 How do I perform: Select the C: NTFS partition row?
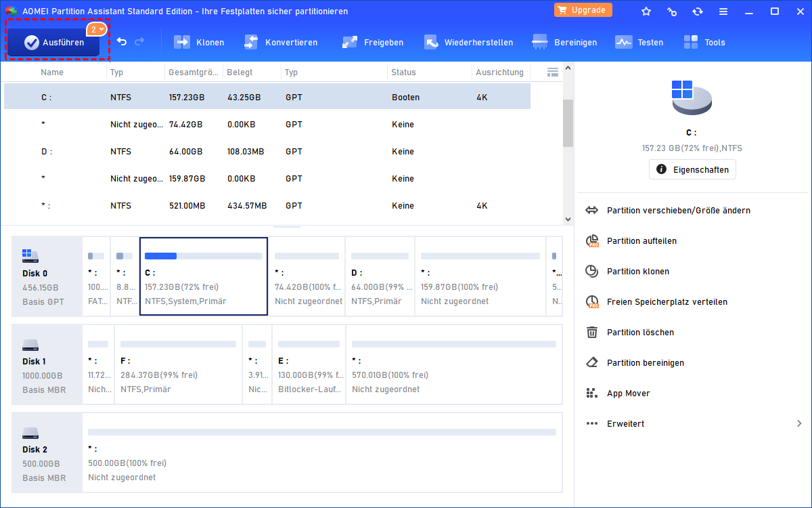[267, 97]
